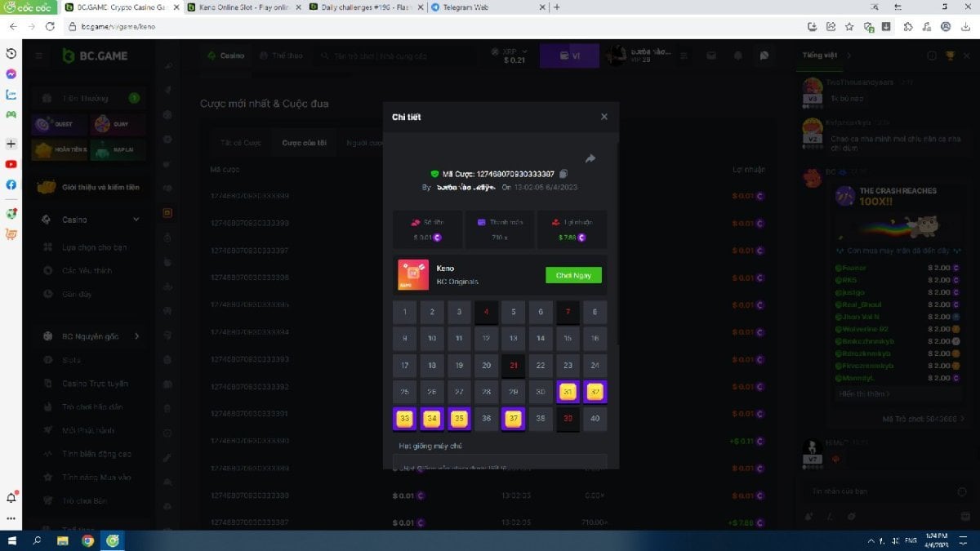Open the browser extensions puzzle icon

907,26
